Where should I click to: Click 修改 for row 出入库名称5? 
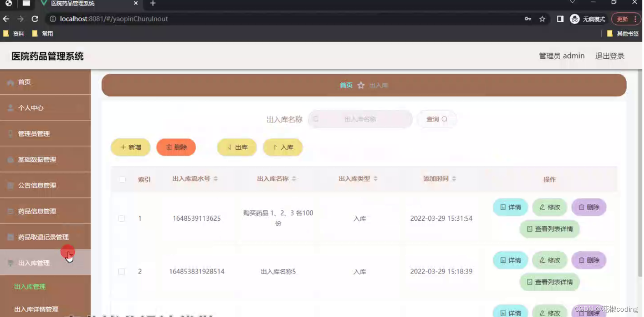[550, 260]
